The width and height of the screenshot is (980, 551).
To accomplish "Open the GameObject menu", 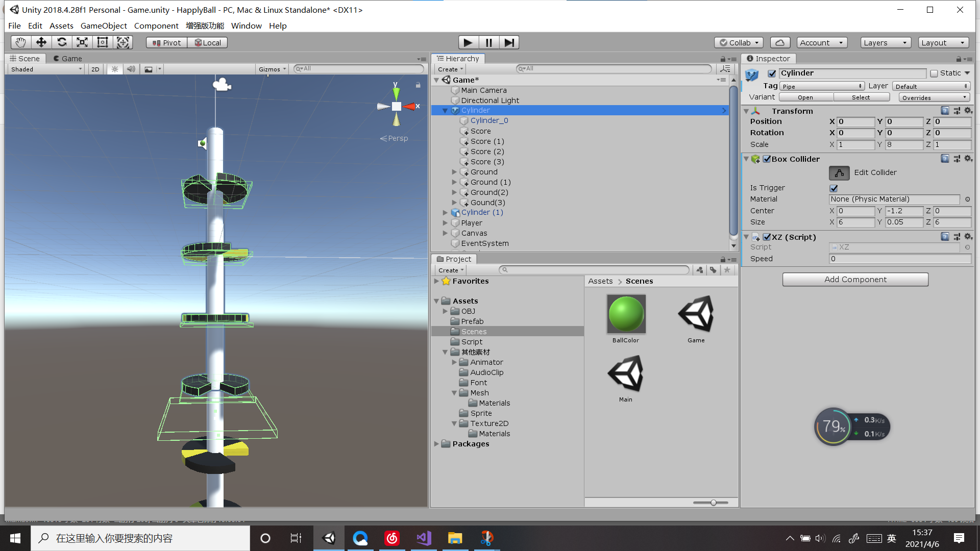I will click(104, 26).
